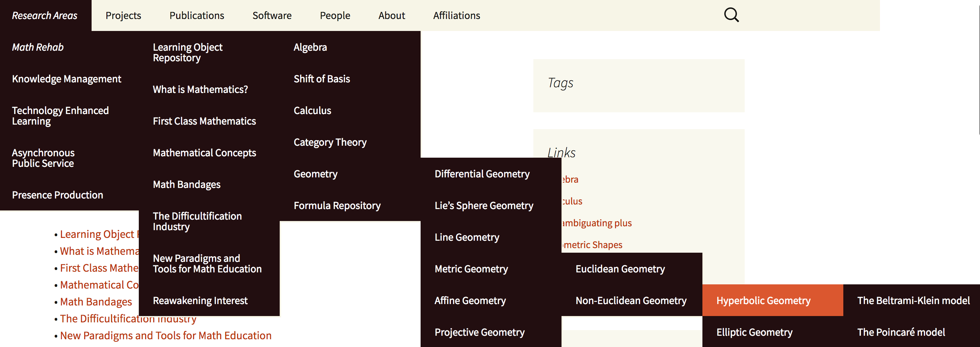Go to the People page

point(335,15)
